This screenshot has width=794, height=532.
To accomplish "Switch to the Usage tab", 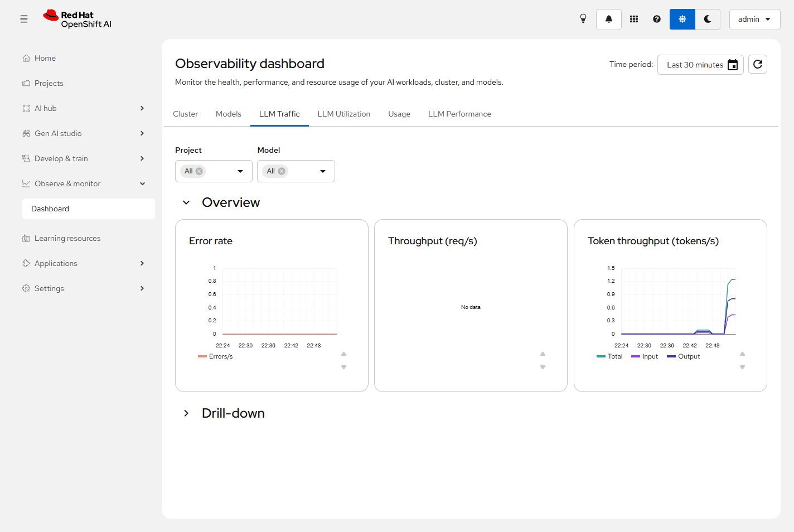I will pos(399,114).
